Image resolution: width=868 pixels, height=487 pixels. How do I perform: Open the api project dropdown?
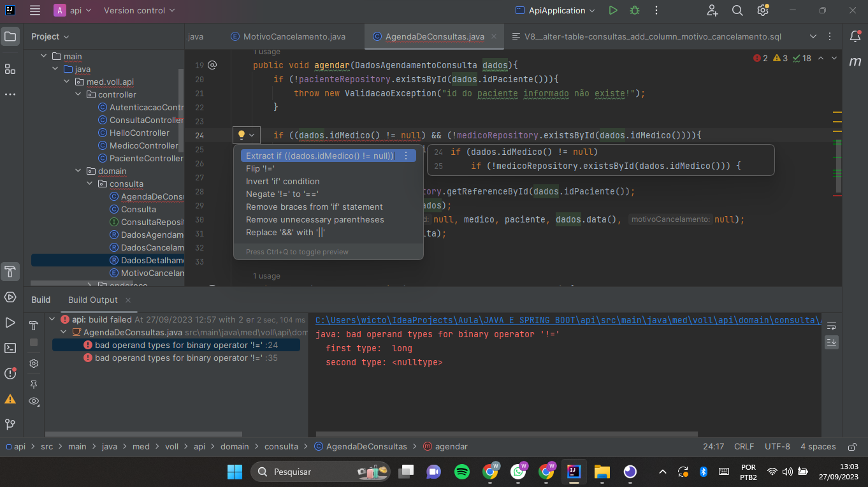coord(73,10)
